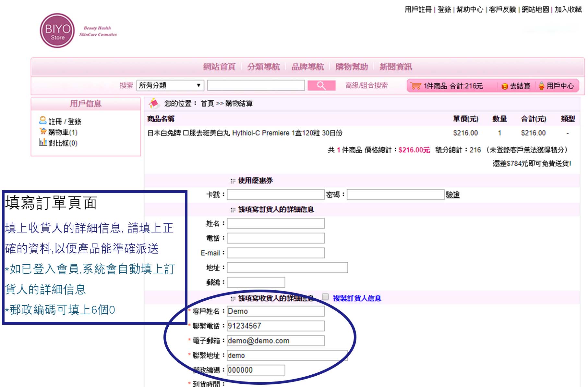The width and height of the screenshot is (588, 387).
Task: Go to 網站首頁 in navigation bar
Action: [219, 67]
